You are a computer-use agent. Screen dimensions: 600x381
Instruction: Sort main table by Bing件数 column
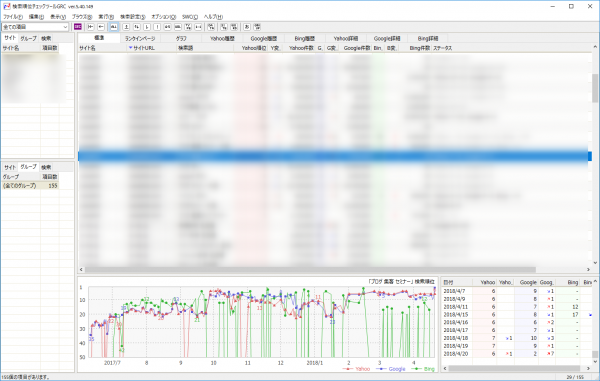click(x=416, y=48)
